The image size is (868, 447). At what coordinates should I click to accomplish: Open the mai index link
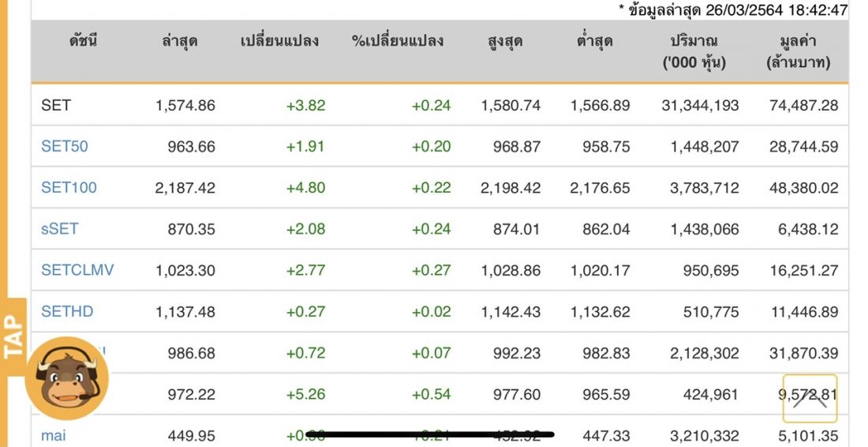point(53,435)
